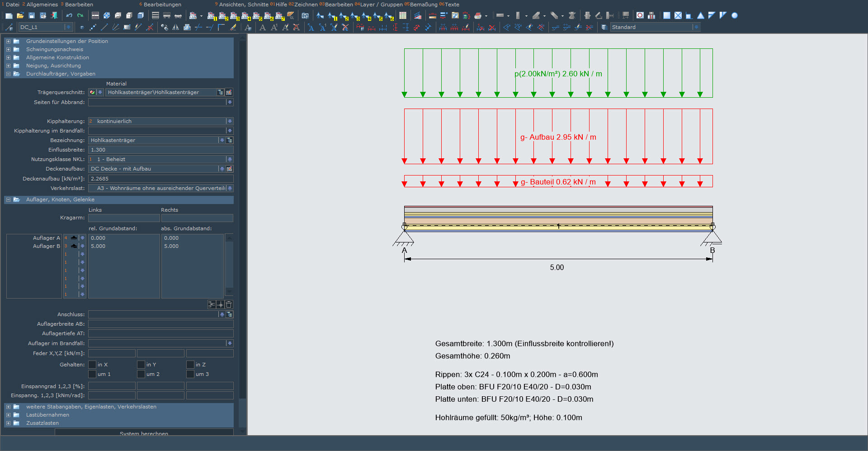
Task: Click the draw line tool icon
Action: 104,28
